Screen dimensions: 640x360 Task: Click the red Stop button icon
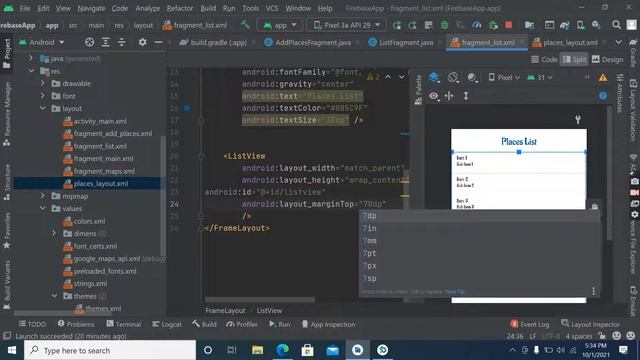pos(509,25)
